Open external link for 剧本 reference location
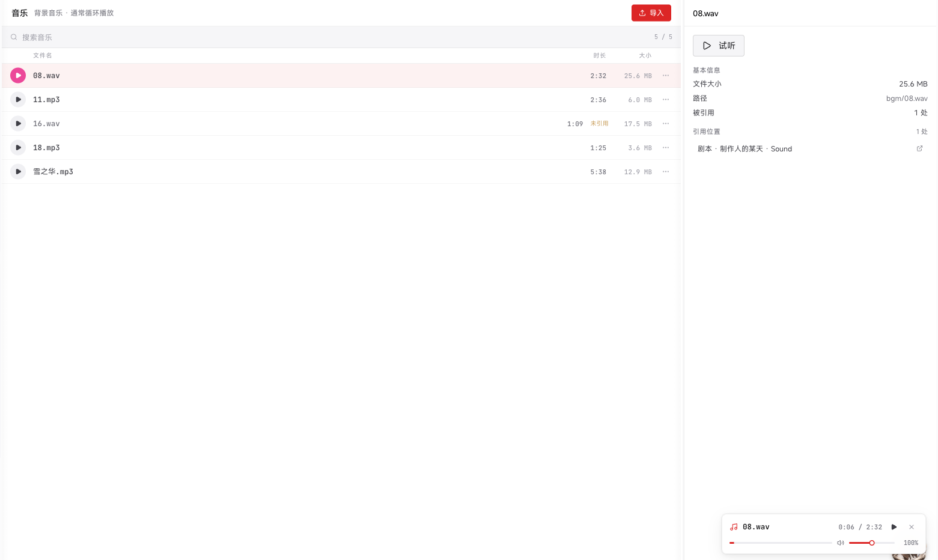This screenshot has width=938, height=560. pyautogui.click(x=919, y=148)
